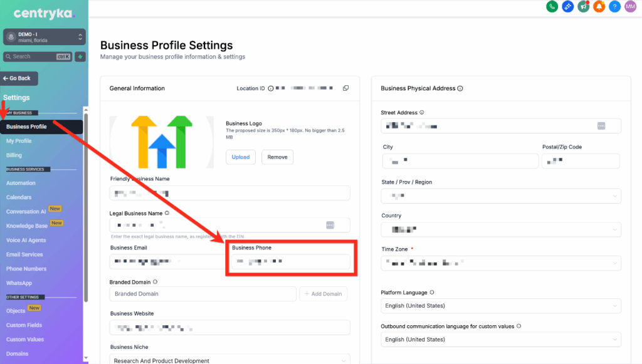This screenshot has width=642, height=364.
Task: Click the green phone dialer icon
Action: tap(552, 7)
